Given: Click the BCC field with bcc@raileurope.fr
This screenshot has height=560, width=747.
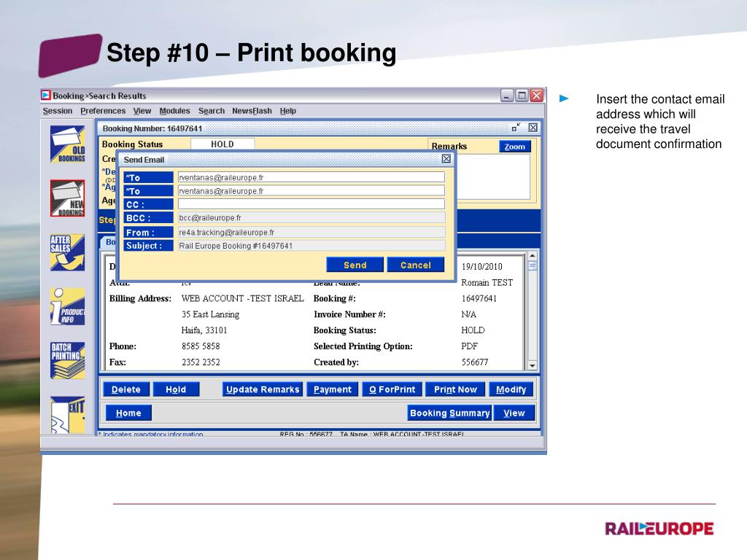Looking at the screenshot, I should click(311, 217).
